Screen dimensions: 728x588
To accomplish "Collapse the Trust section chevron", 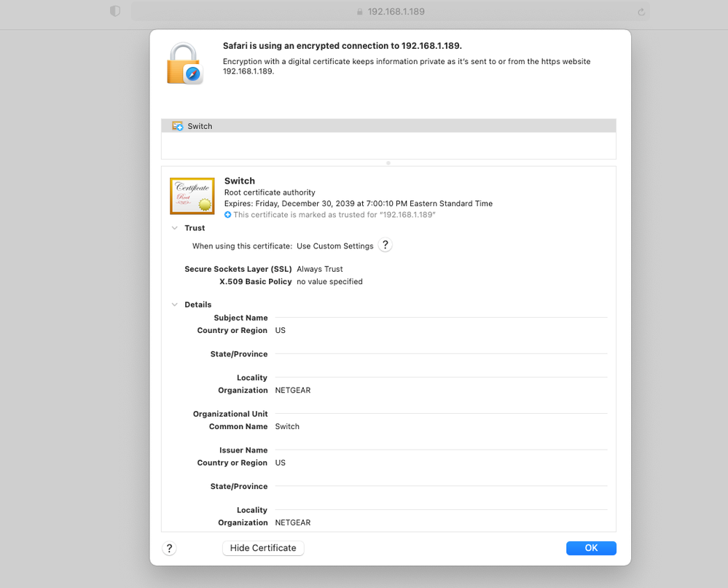I will 175,228.
